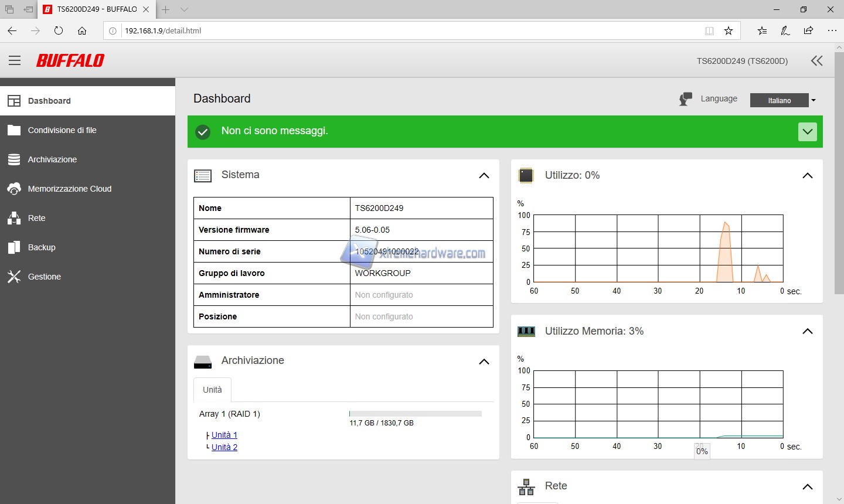Screen dimensions: 844x504
Task: Open the Rete sidebar item
Action: 36,218
